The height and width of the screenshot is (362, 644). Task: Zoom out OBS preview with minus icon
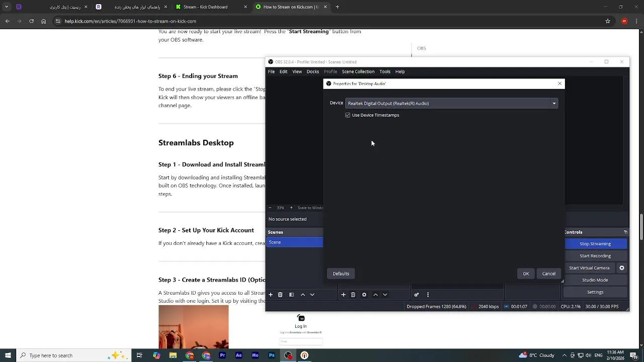click(270, 208)
